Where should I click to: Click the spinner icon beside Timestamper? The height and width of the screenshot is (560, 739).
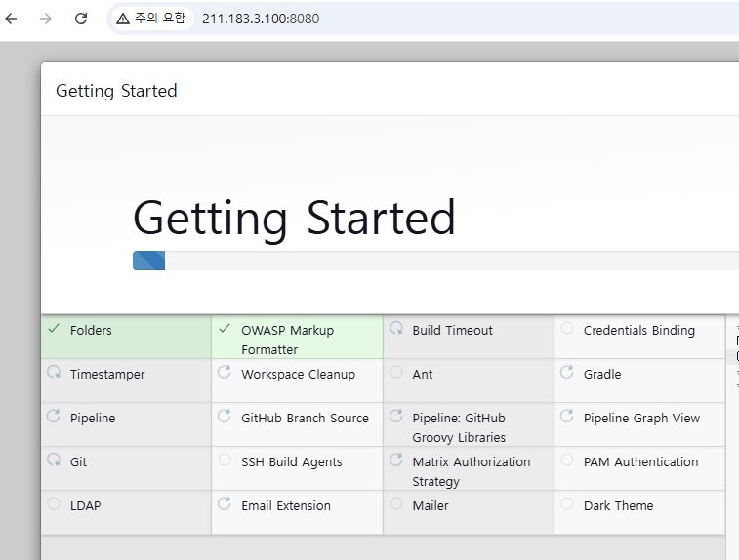click(54, 372)
